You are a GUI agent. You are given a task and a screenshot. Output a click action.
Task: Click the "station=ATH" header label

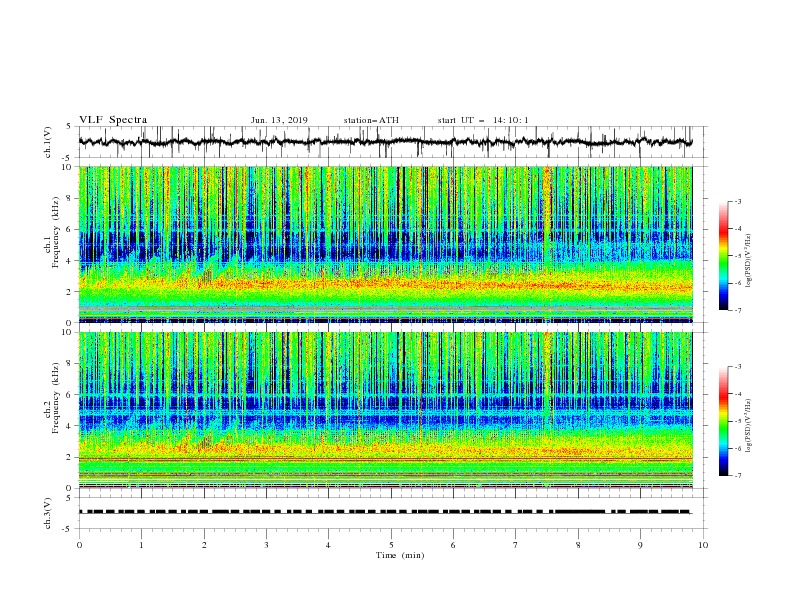pos(371,120)
